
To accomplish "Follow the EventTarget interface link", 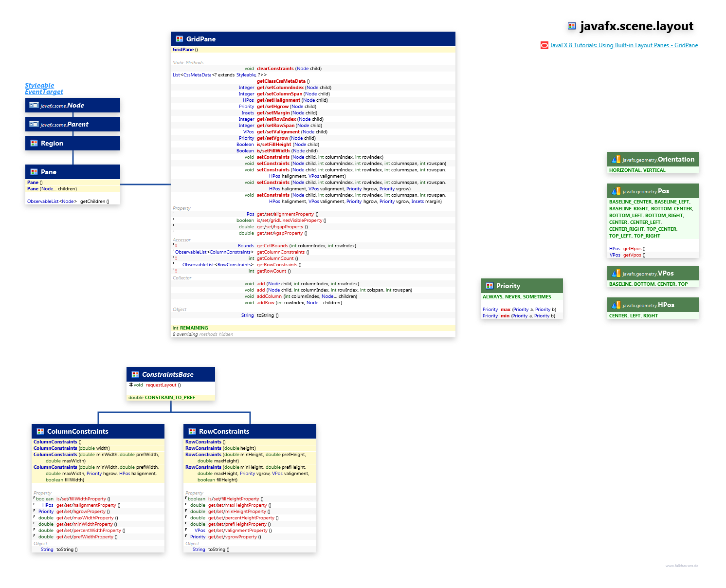I will coord(44,92).
